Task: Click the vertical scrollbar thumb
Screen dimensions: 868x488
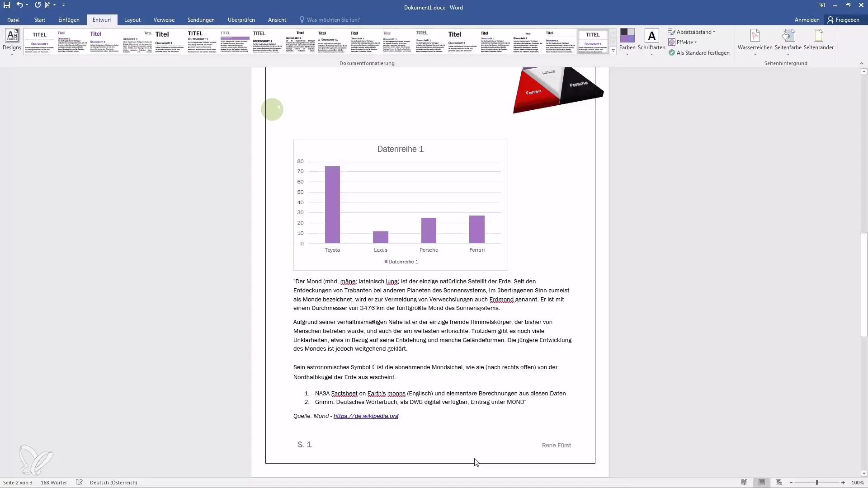Action: click(864, 285)
